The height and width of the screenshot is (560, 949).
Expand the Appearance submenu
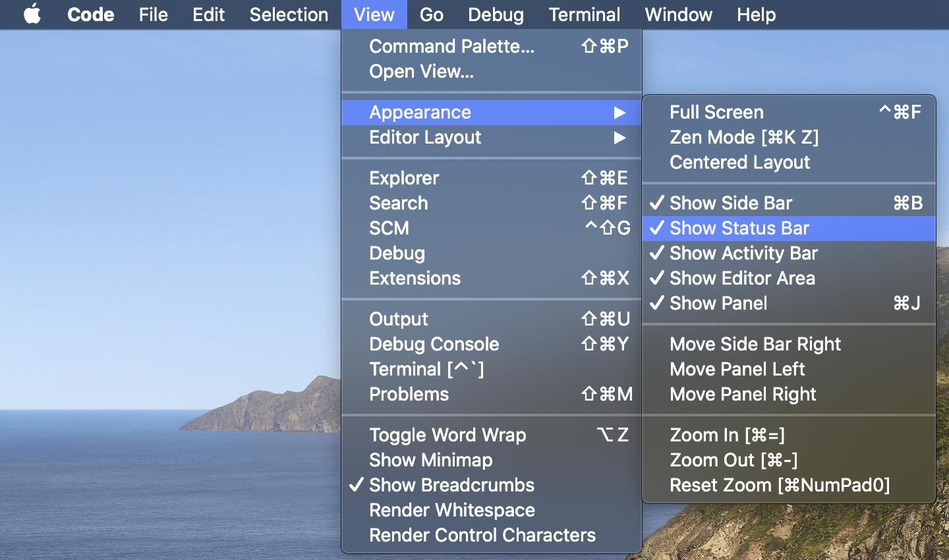[420, 112]
